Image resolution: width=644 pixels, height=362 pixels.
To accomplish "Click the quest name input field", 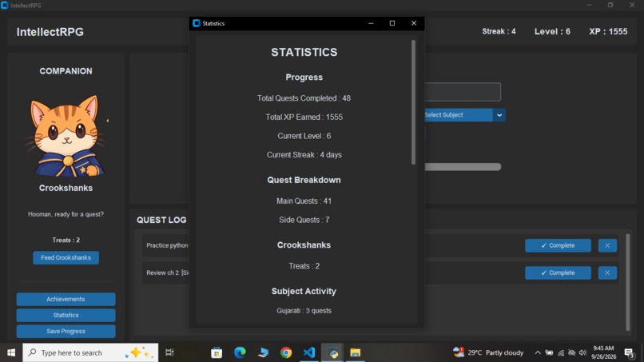I will (463, 92).
